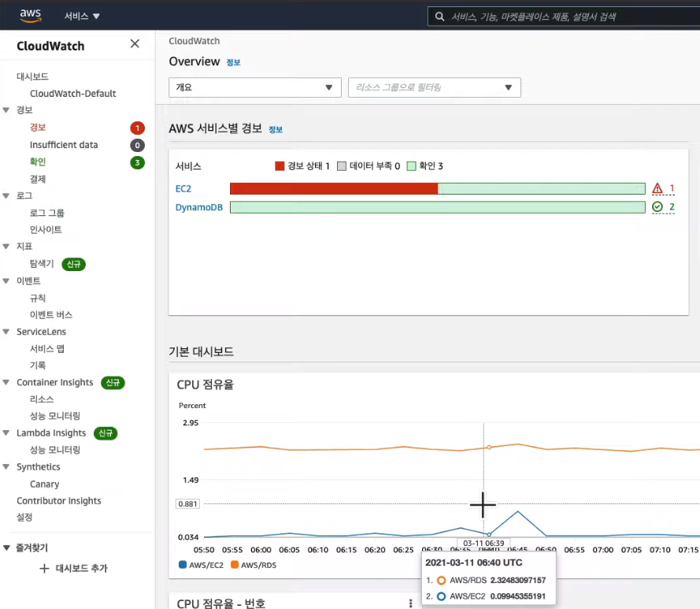Click the DynamoDB OK checkmark icon
Image resolution: width=700 pixels, height=609 pixels.
[x=657, y=206]
